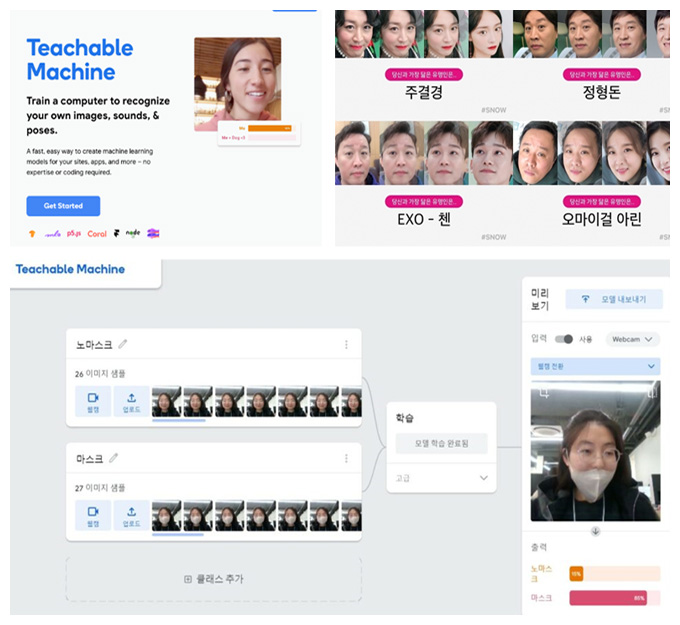Click crop icon on webcam preview
Screen dimensions: 680x625
coord(544,393)
